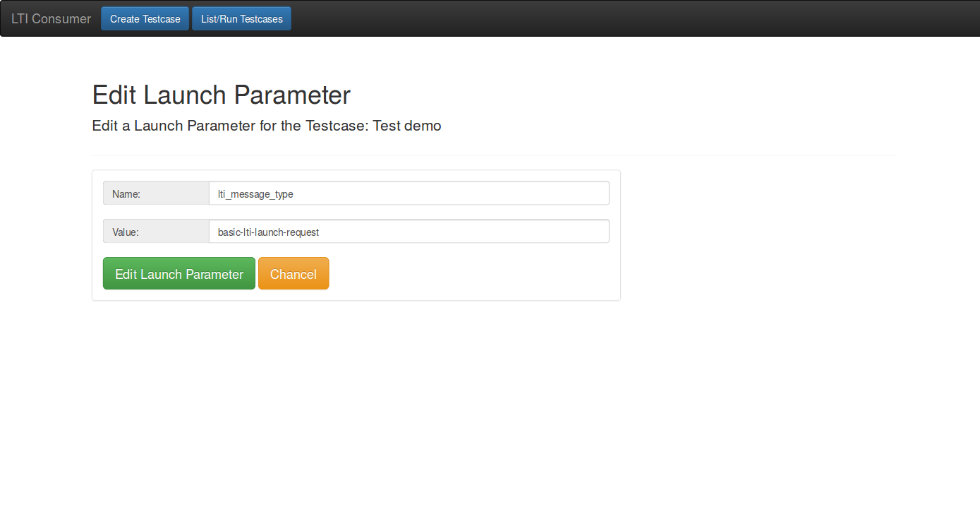Open the Create Testcase page
The image size is (980, 519).
(x=145, y=19)
